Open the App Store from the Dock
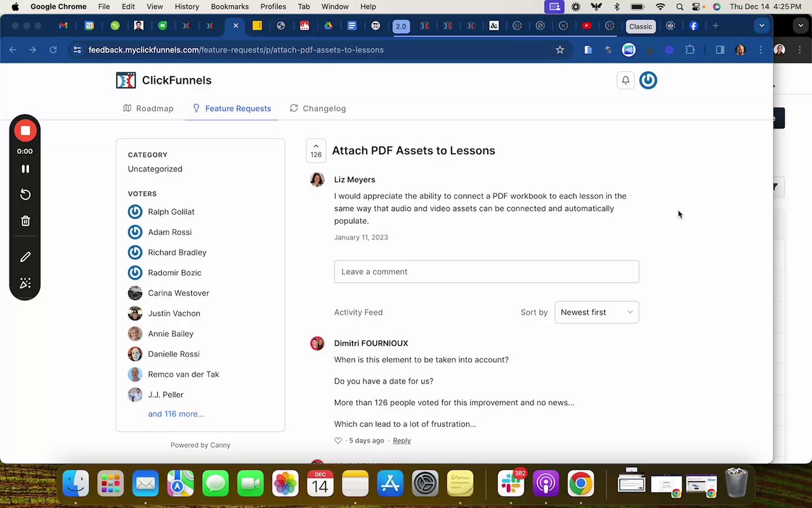Screen dimensions: 812x508 pyautogui.click(x=390, y=484)
